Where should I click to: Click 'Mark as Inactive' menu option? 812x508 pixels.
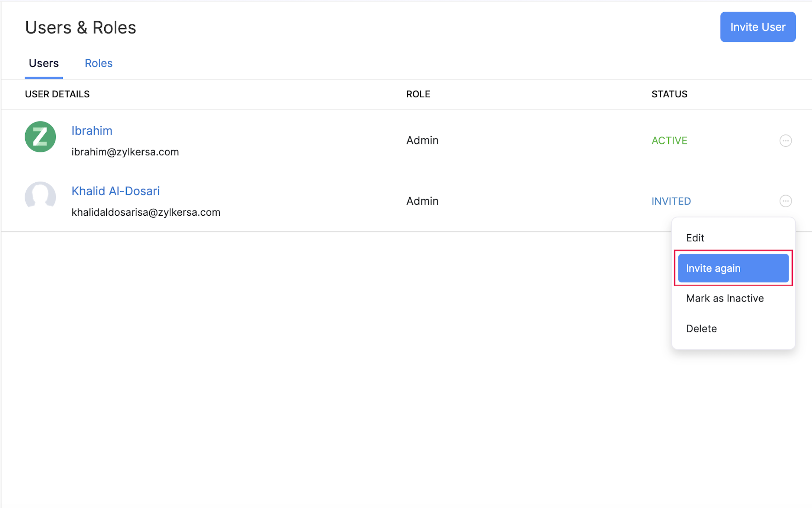[725, 298]
